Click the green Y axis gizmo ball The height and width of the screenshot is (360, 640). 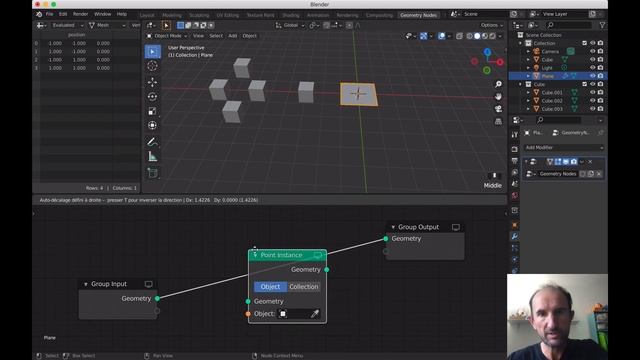(x=487, y=71)
